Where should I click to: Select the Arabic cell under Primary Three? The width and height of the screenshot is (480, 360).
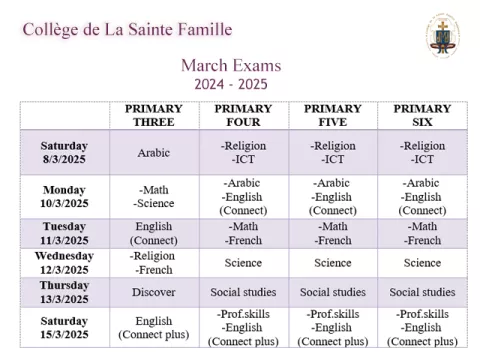click(x=154, y=153)
